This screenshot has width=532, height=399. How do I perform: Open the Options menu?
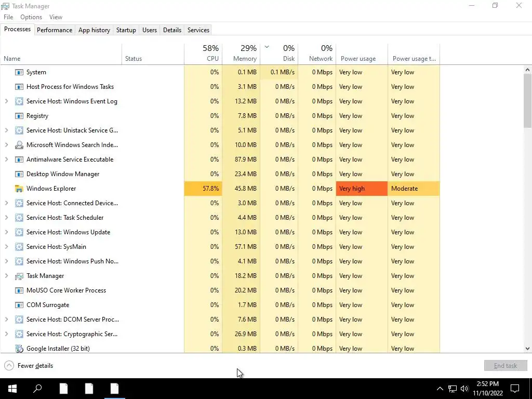pyautogui.click(x=31, y=17)
